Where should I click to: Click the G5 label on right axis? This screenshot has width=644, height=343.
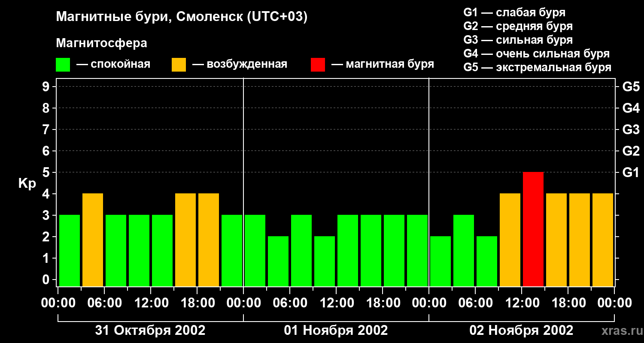tap(631, 87)
